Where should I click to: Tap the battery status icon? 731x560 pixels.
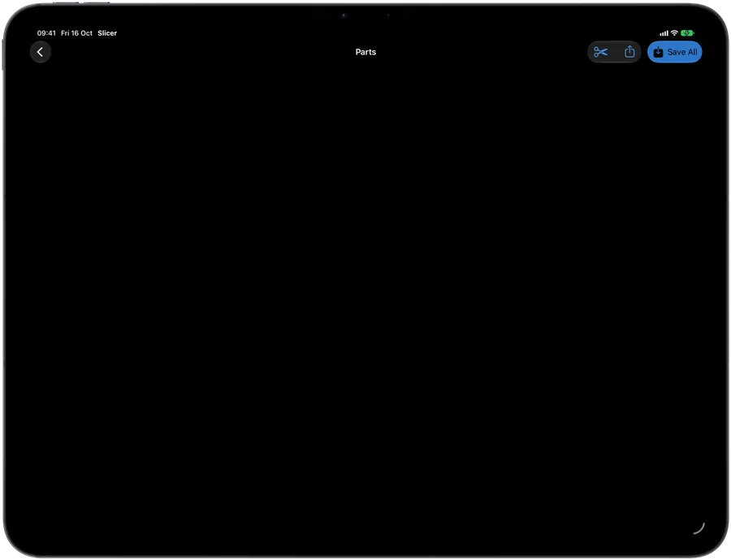687,33
